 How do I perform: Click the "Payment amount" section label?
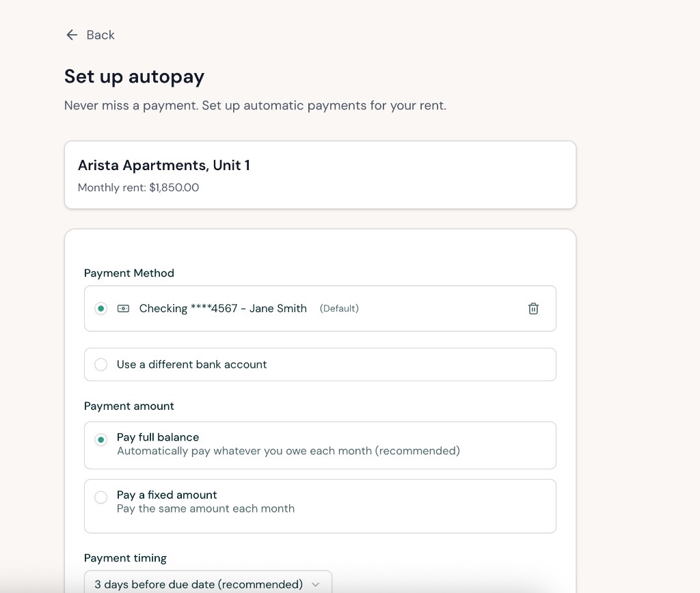[x=129, y=406]
